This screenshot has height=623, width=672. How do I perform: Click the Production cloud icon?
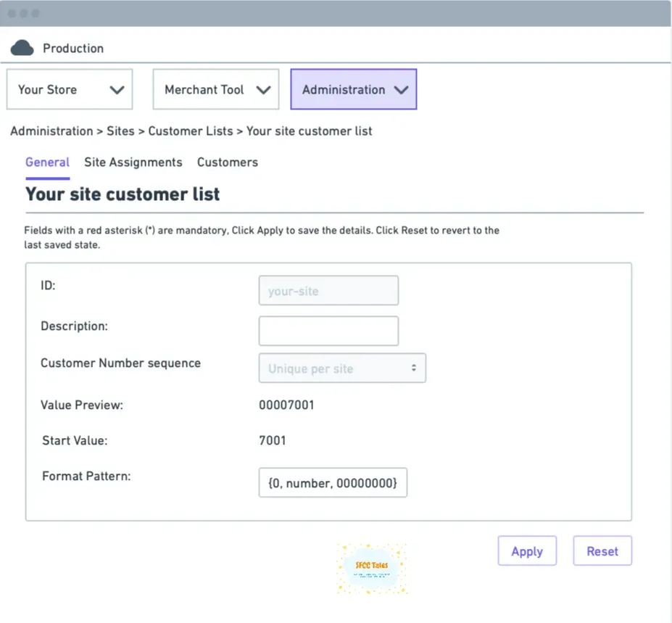click(22, 46)
